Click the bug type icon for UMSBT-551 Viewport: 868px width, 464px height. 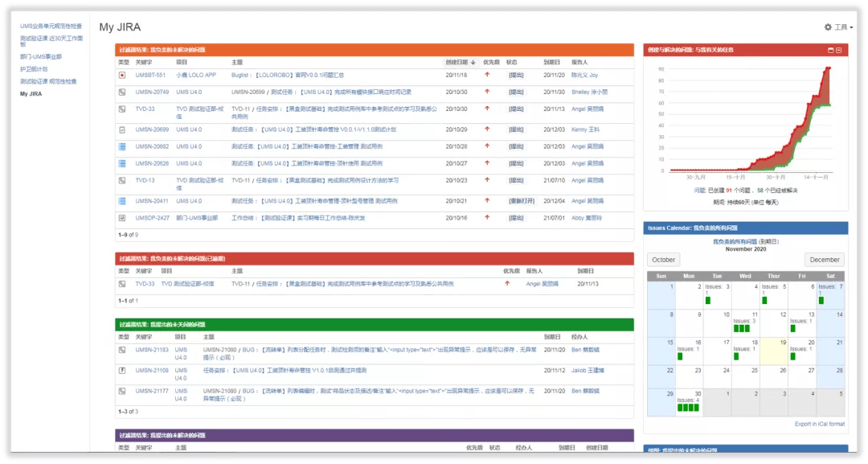(122, 76)
